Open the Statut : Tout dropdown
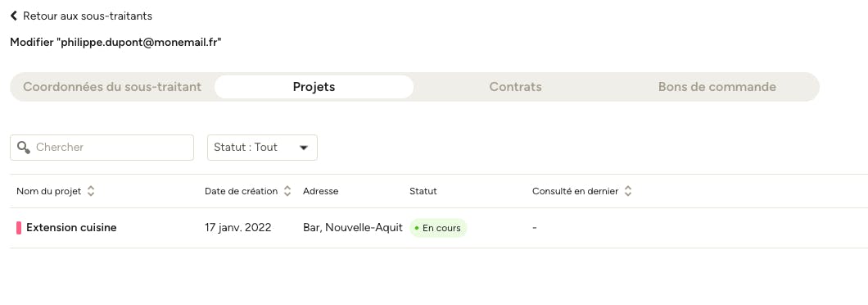This screenshot has width=868, height=305. point(262,148)
